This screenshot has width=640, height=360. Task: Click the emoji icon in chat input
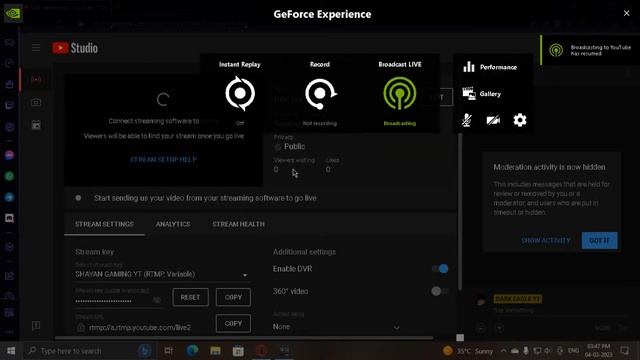(480, 328)
